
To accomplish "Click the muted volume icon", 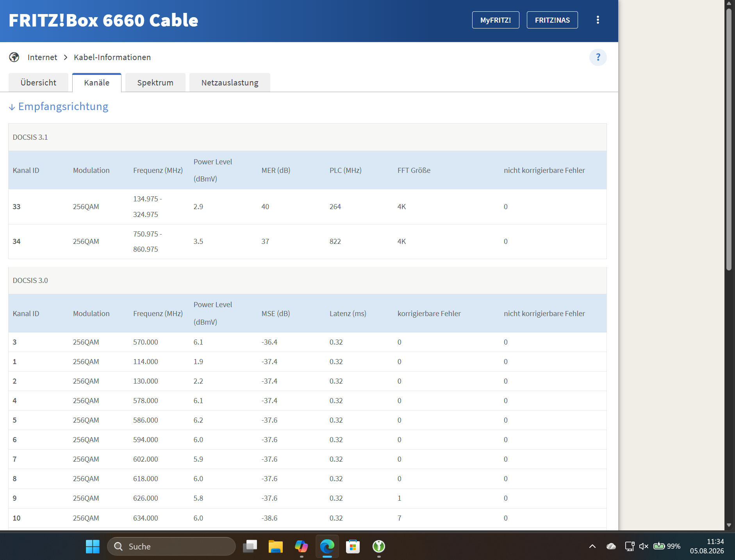I will tap(644, 546).
